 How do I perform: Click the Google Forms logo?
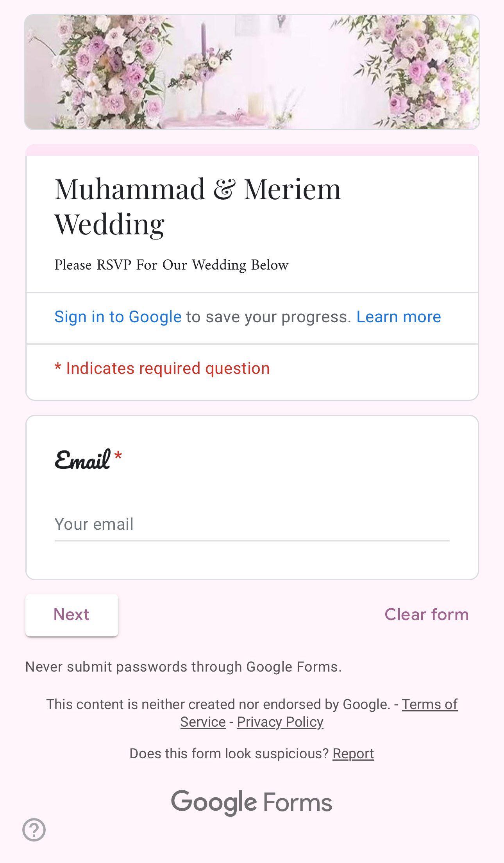[x=252, y=802]
